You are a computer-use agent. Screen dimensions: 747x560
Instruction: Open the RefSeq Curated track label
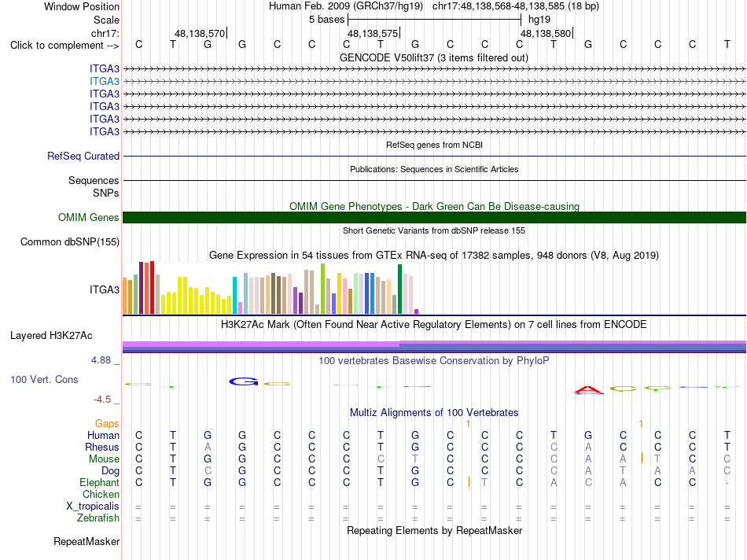point(83,156)
